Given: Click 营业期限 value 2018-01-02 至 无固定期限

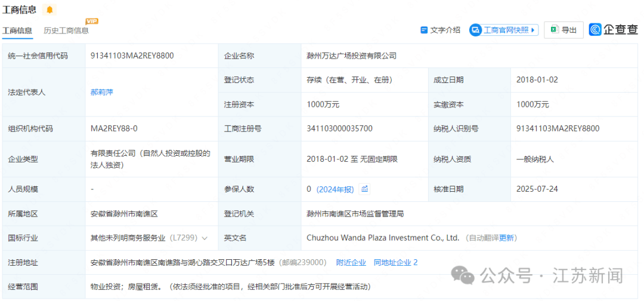Looking at the screenshot, I should pos(352,159).
